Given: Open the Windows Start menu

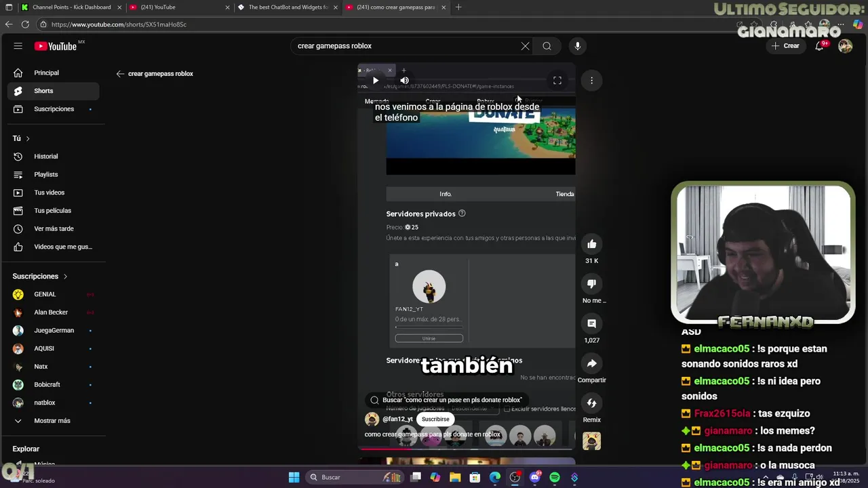Looking at the screenshot, I should click(294, 478).
